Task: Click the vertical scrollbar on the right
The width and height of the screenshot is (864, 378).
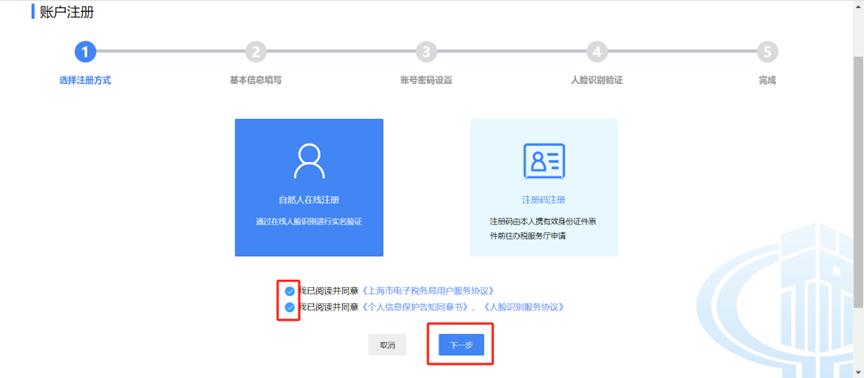Action: tap(858, 182)
